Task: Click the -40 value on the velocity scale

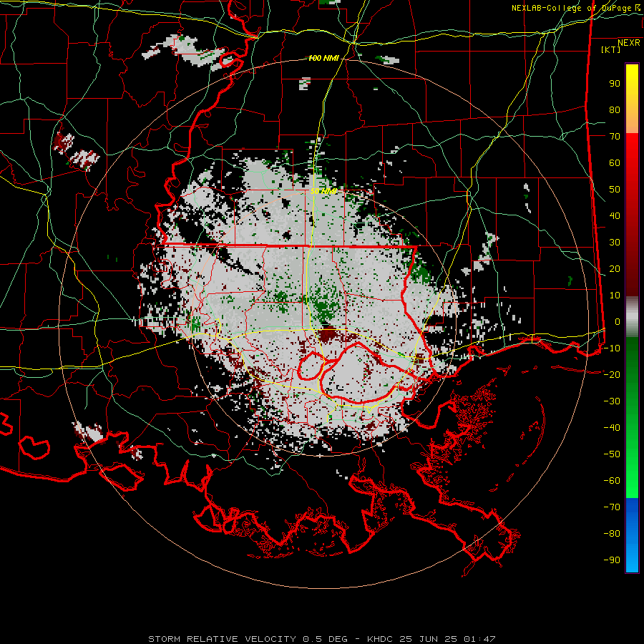Action: pyautogui.click(x=612, y=428)
